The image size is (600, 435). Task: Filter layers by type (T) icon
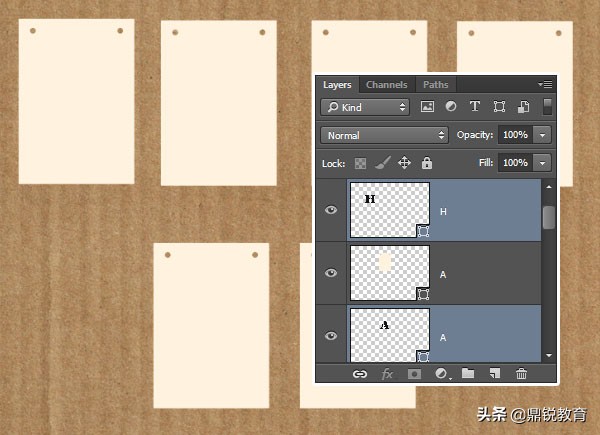click(x=474, y=107)
